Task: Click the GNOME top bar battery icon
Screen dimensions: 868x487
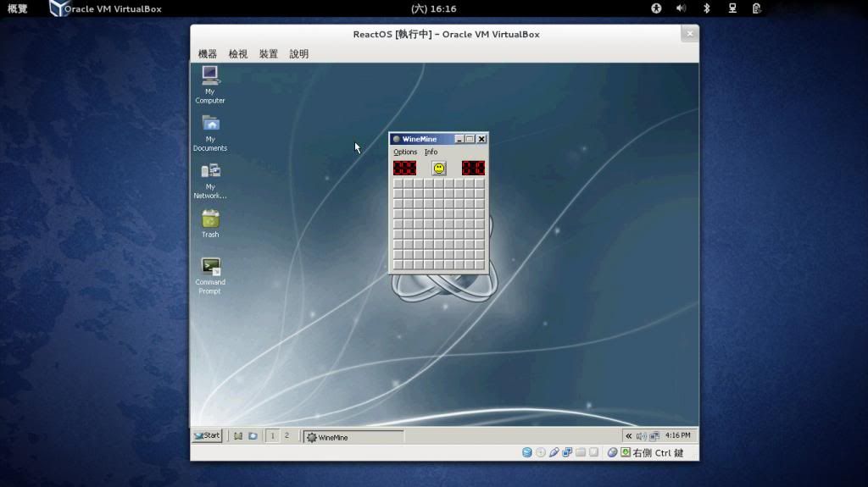Action: point(756,8)
